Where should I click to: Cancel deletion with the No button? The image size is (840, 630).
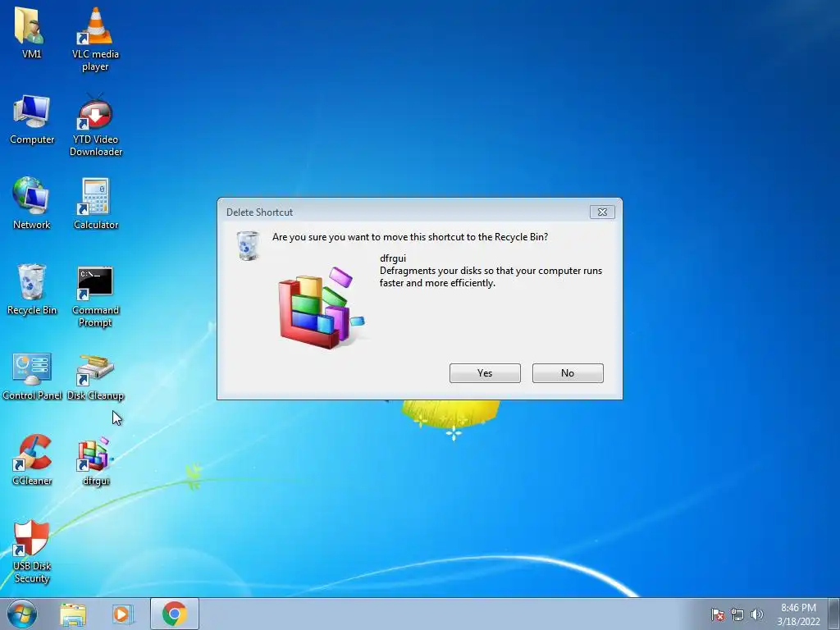568,373
